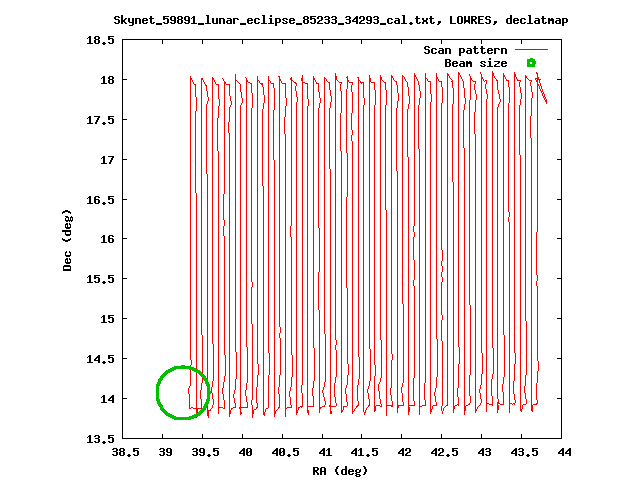The width and height of the screenshot is (640, 480).
Task: Click the 17.5 tick label on Dec axis
Action: click(100, 120)
